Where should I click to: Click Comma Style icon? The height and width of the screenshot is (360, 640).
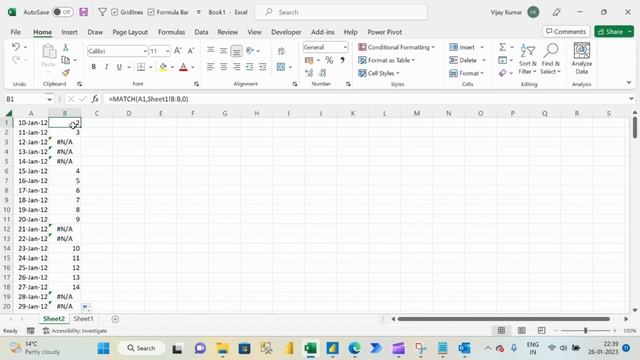(x=342, y=60)
